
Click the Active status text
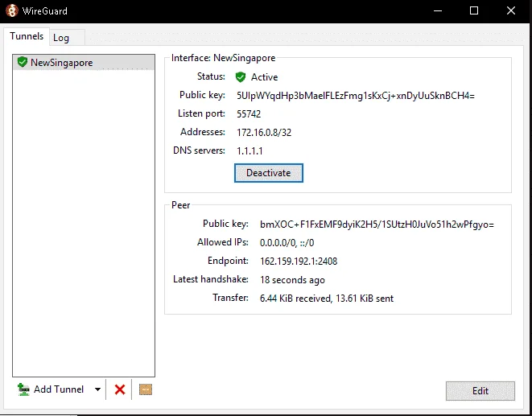coord(264,77)
